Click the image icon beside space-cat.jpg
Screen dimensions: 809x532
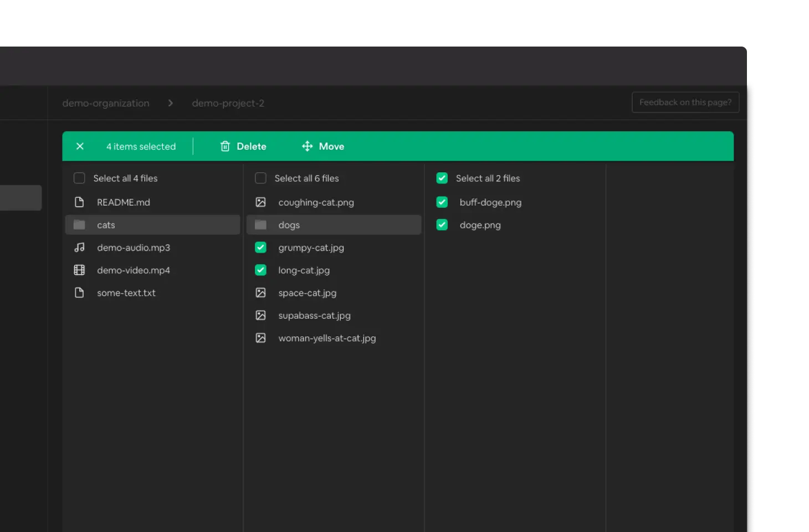coord(260,293)
